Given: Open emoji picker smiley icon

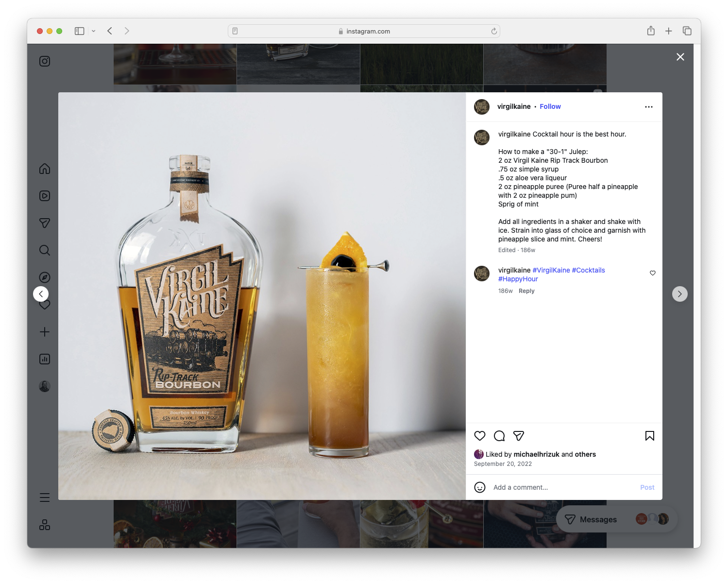Looking at the screenshot, I should [480, 487].
